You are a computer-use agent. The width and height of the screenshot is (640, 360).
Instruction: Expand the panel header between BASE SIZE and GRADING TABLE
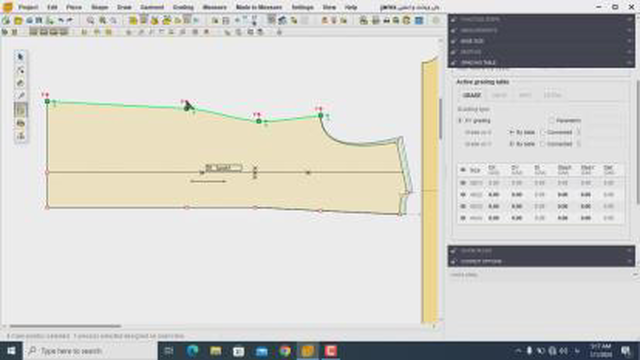[541, 52]
